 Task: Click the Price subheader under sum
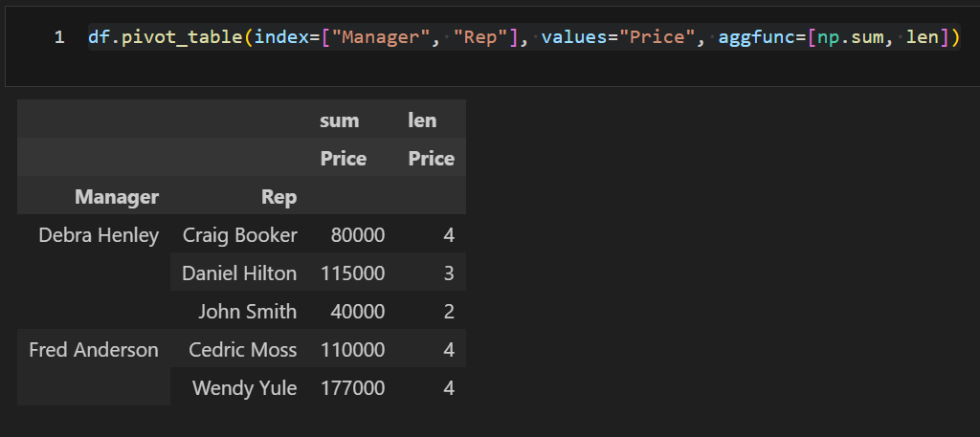click(344, 159)
